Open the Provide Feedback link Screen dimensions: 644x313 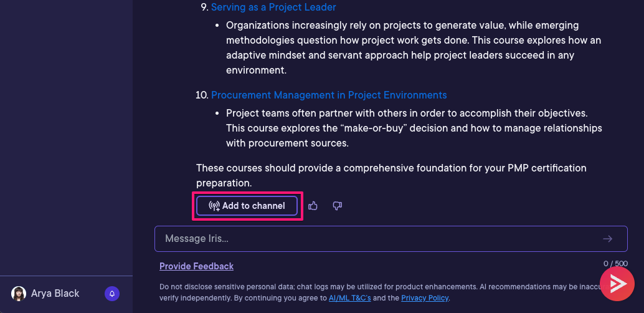(x=196, y=266)
